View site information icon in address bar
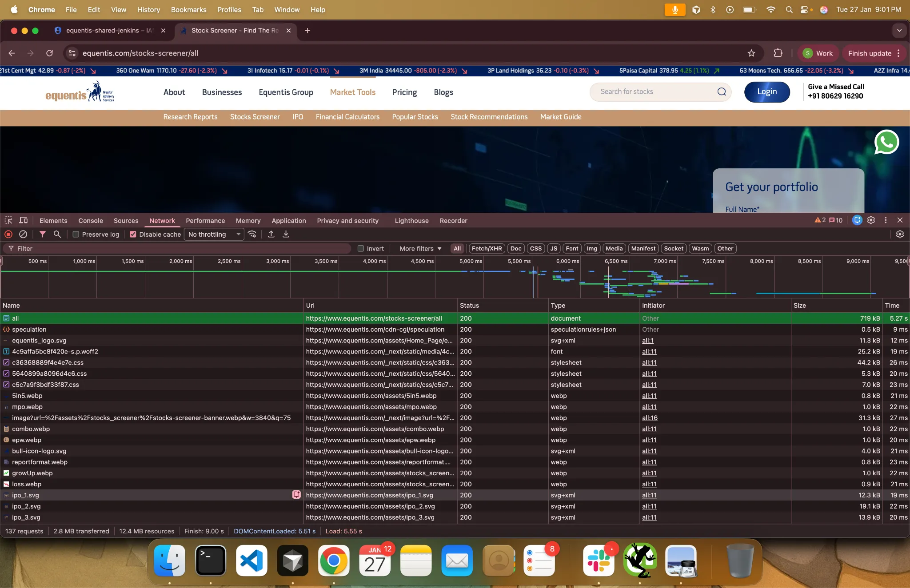Image resolution: width=910 pixels, height=588 pixels. [72, 53]
